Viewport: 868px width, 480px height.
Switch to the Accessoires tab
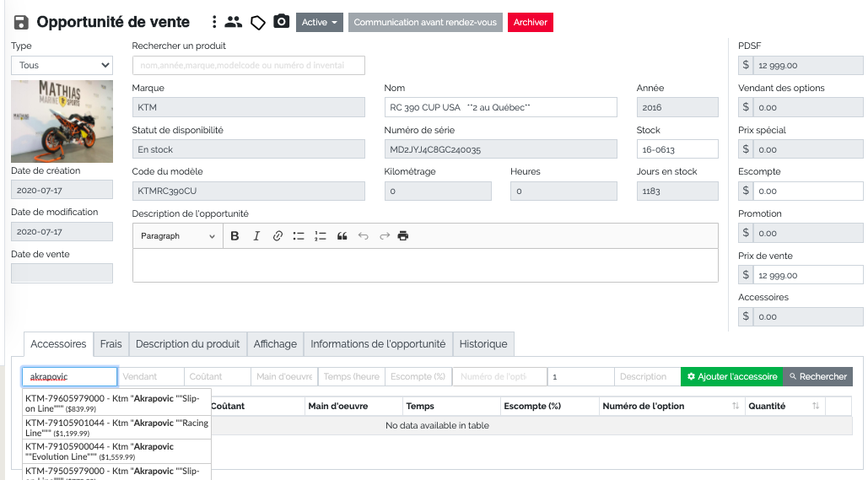click(58, 344)
